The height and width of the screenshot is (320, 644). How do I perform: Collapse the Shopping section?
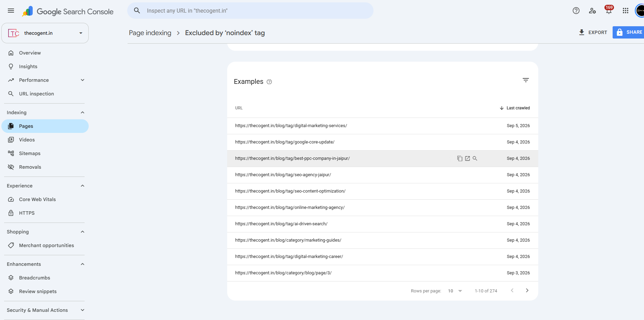click(x=82, y=232)
